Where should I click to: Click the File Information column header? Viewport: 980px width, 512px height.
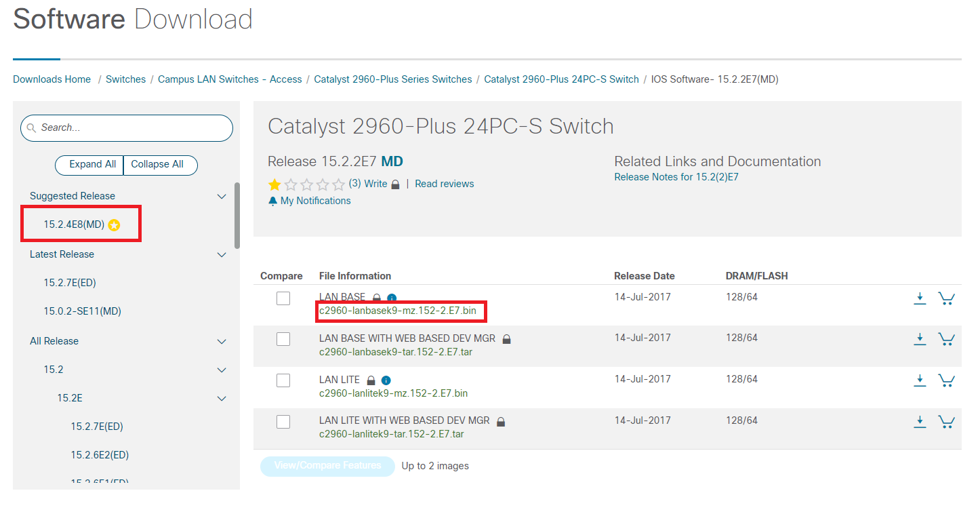click(x=355, y=276)
